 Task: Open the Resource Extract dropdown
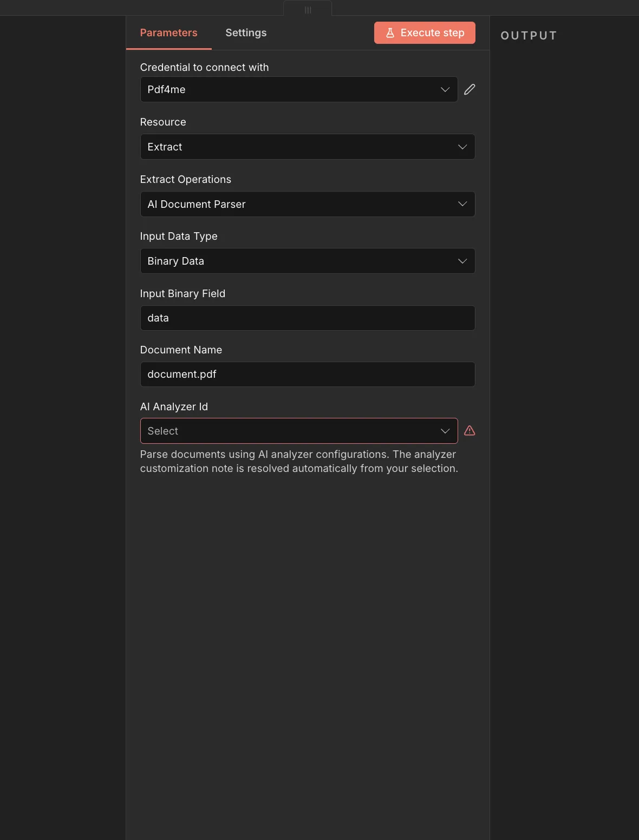[x=308, y=147]
